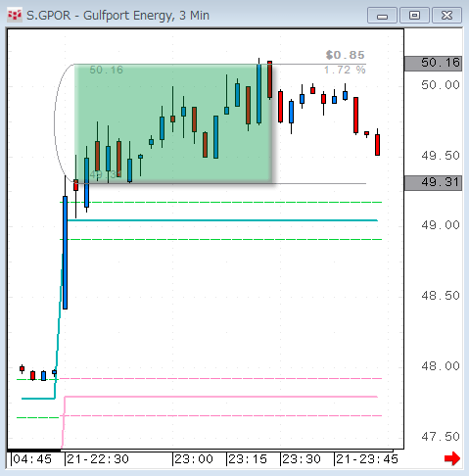Click the $0.85 measurement label

[x=345, y=55]
